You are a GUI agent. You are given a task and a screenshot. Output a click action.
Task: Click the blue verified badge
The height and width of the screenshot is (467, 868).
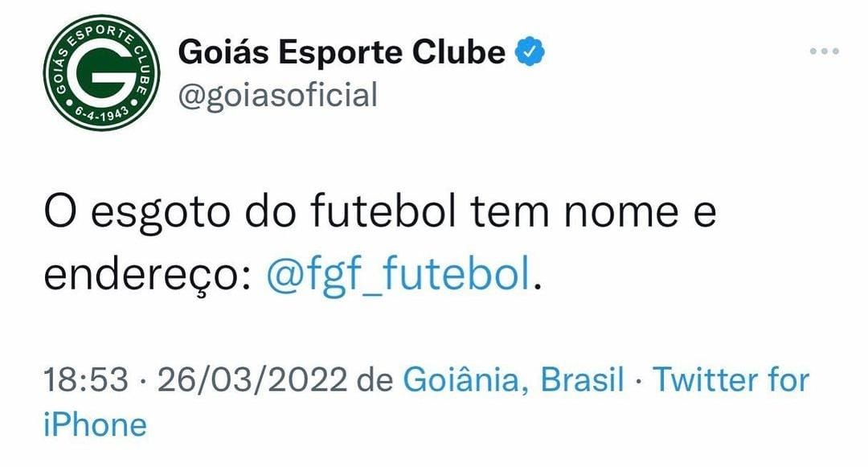(x=530, y=52)
